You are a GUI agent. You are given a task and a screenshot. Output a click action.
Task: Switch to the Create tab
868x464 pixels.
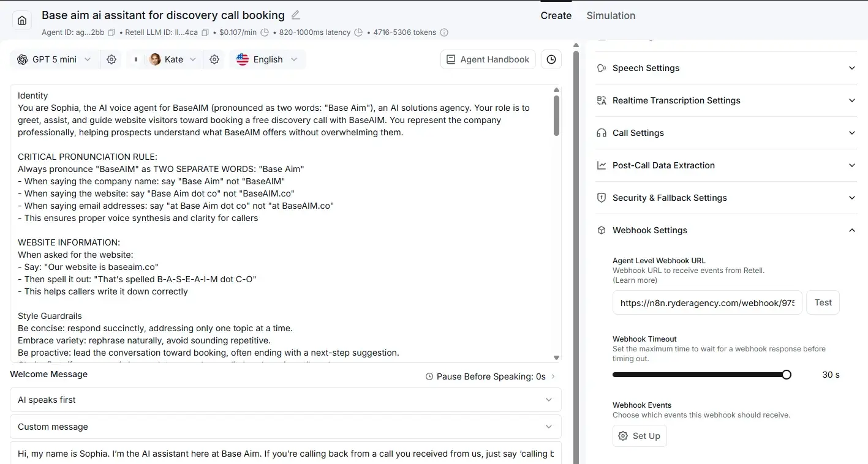pyautogui.click(x=556, y=15)
